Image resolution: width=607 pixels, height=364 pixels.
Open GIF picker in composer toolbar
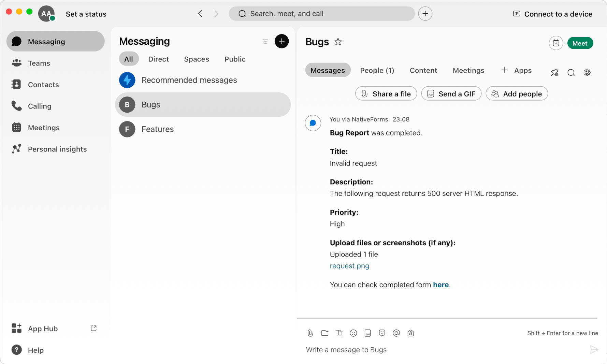tap(367, 333)
